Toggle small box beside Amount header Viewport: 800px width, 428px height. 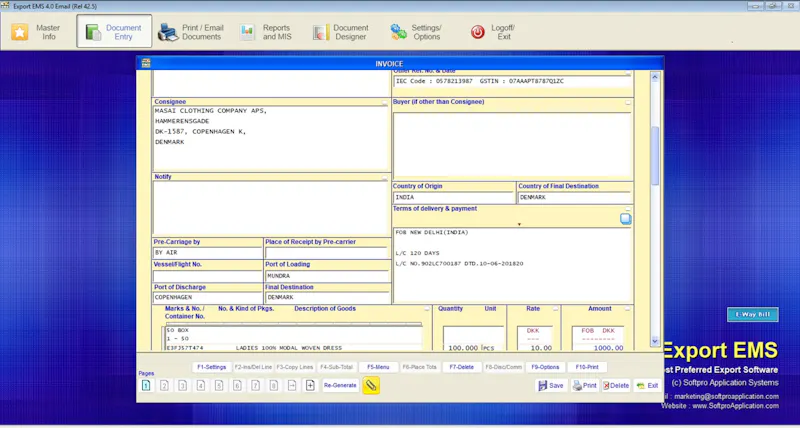628,309
